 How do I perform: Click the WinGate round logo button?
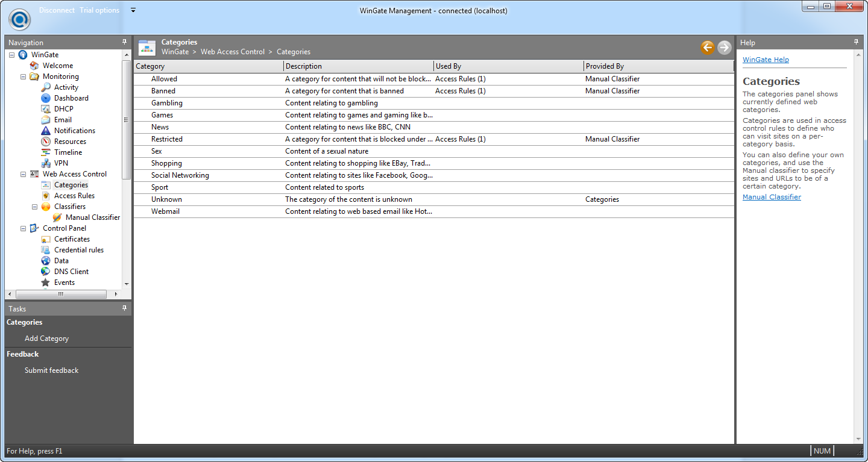(x=20, y=19)
